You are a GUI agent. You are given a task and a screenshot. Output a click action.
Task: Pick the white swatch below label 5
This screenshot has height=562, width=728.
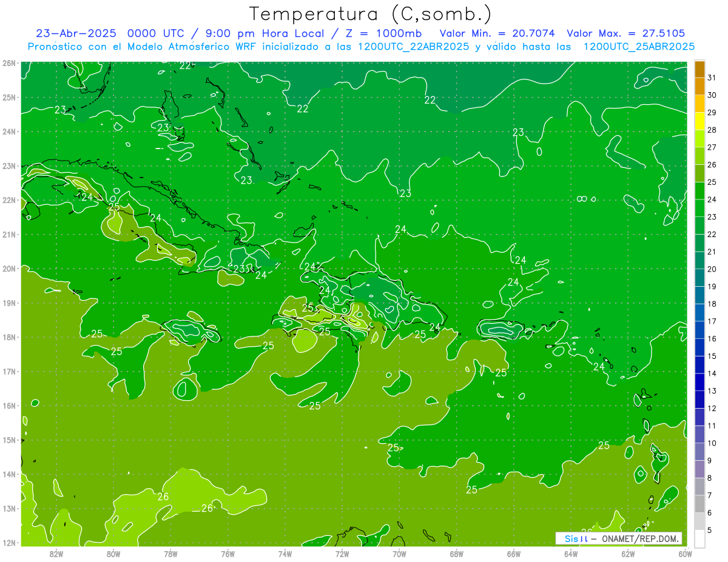tap(700, 538)
